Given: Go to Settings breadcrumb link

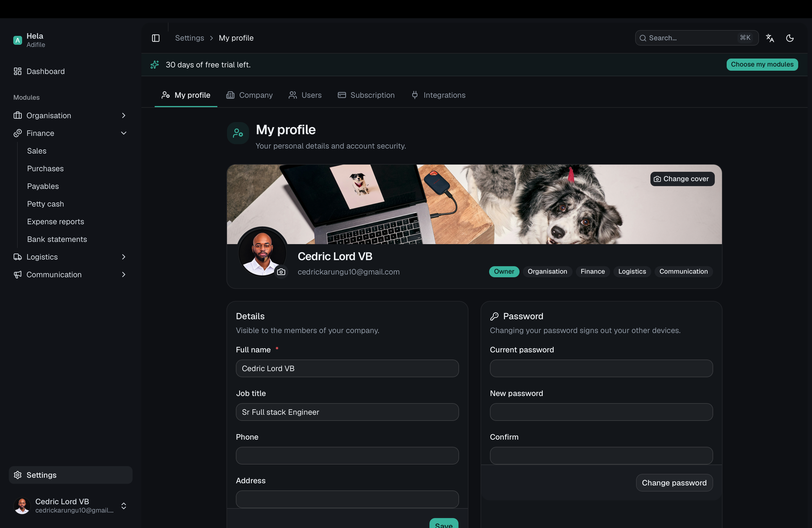Looking at the screenshot, I should [x=189, y=38].
